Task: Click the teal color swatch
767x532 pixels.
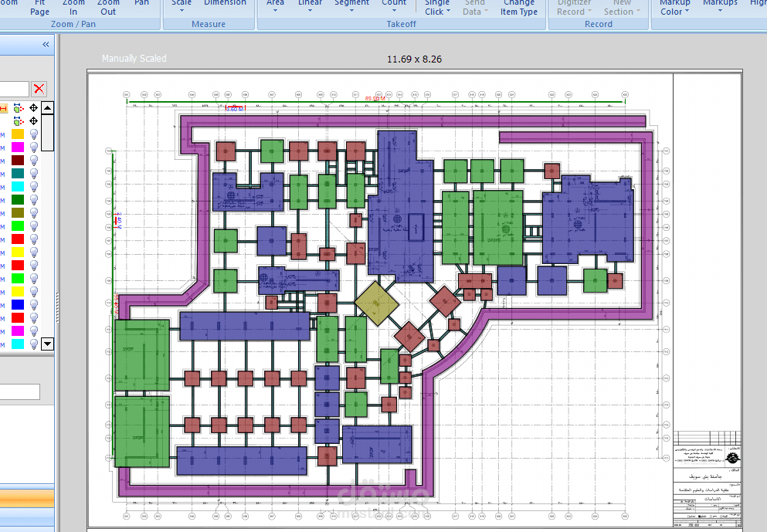Action: [x=18, y=174]
